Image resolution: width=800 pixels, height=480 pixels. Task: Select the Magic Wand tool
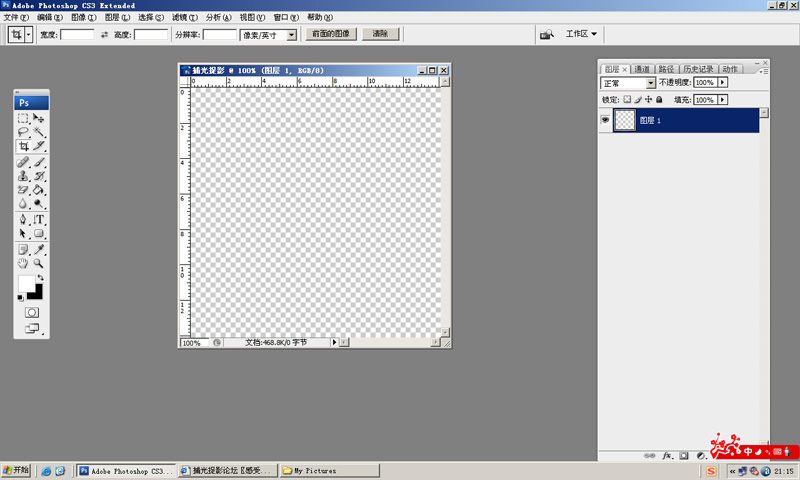click(x=39, y=132)
